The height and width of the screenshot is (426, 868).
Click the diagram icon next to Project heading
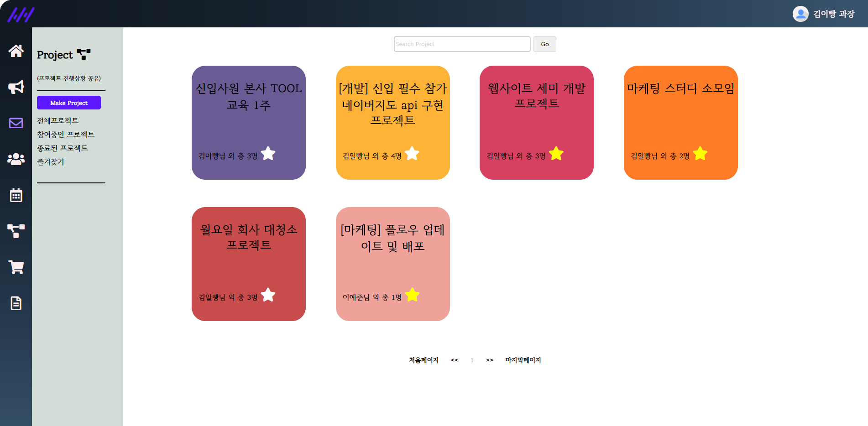pyautogui.click(x=84, y=54)
